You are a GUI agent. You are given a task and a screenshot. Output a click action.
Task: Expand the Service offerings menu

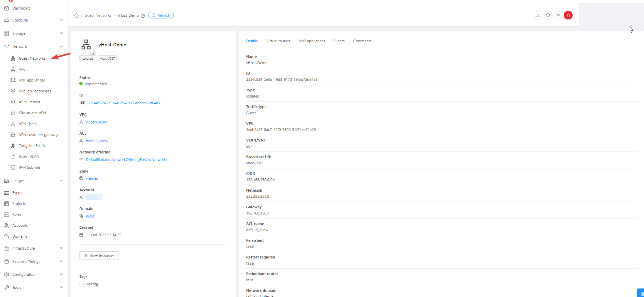coord(33,262)
